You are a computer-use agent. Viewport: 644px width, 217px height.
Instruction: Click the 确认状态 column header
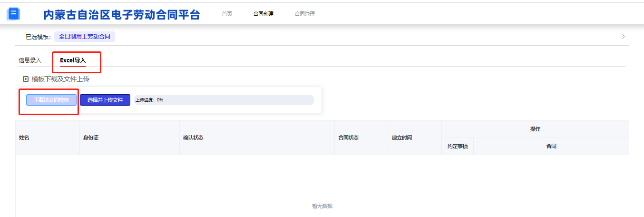click(x=193, y=138)
